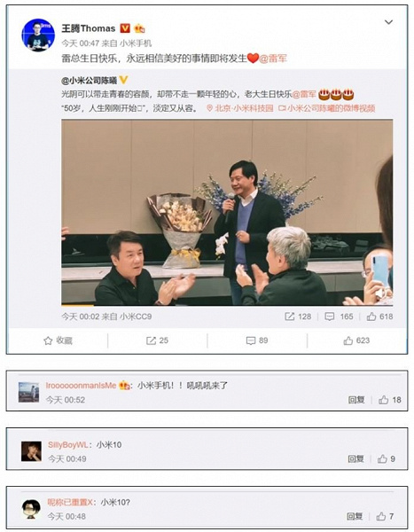414x532 pixels.
Task: Like 昵称已重置X's comment with 7 likes
Action: click(x=385, y=516)
